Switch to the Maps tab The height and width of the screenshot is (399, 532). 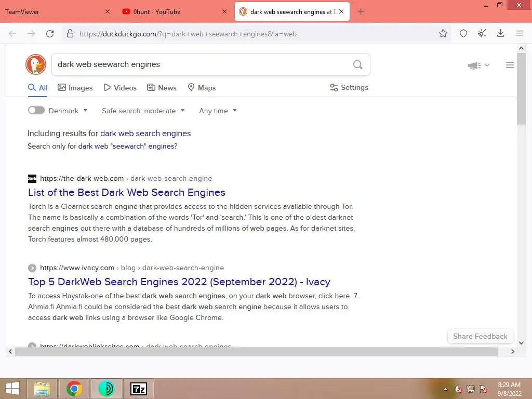[x=202, y=88]
